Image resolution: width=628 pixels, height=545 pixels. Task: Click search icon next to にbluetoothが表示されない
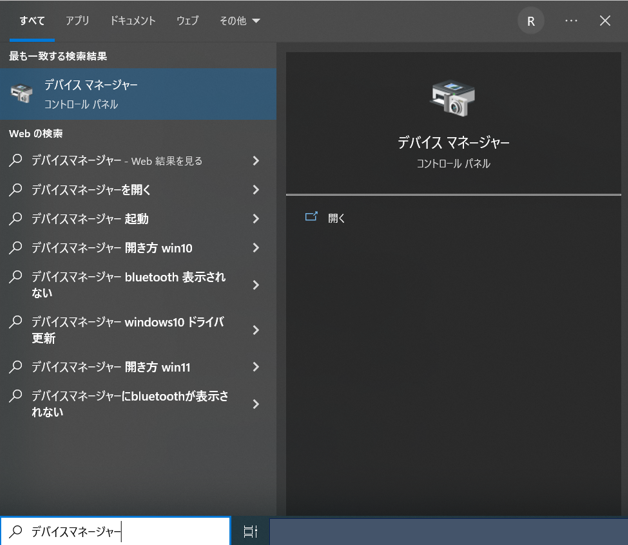[16, 396]
